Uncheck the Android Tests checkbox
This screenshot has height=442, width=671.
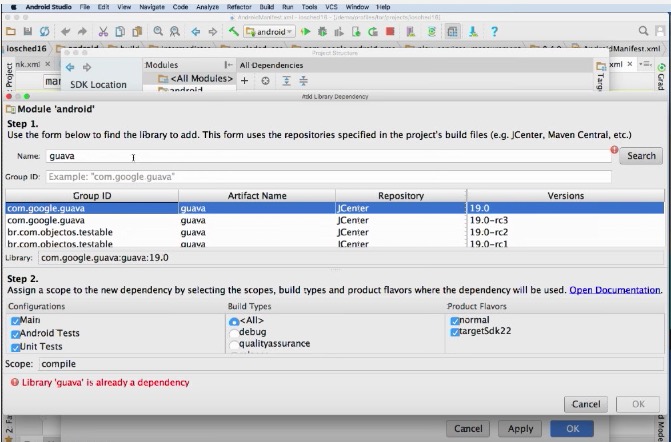(16, 334)
